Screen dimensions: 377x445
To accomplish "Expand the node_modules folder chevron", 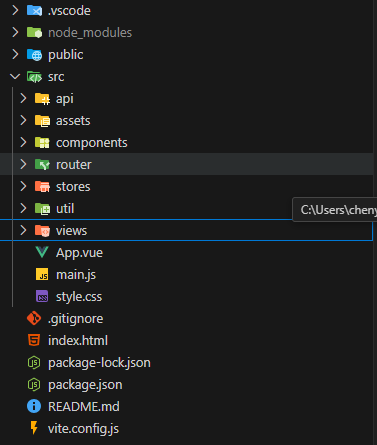I will [x=15, y=33].
